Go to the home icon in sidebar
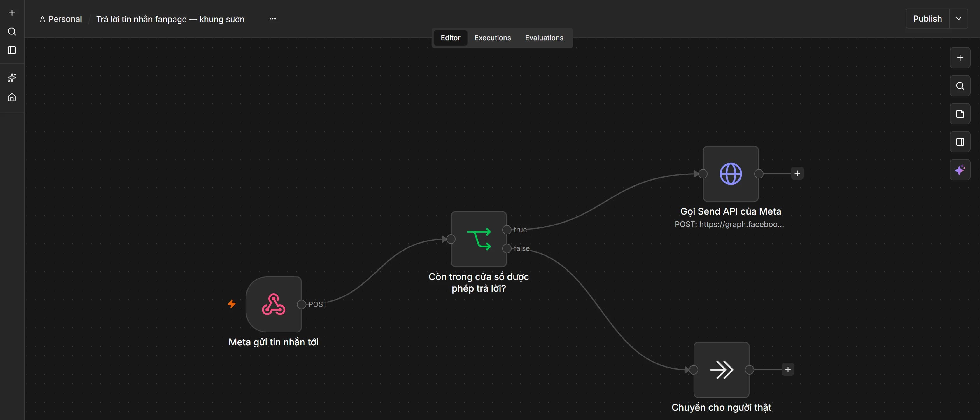Viewport: 980px width, 420px height. tap(12, 97)
